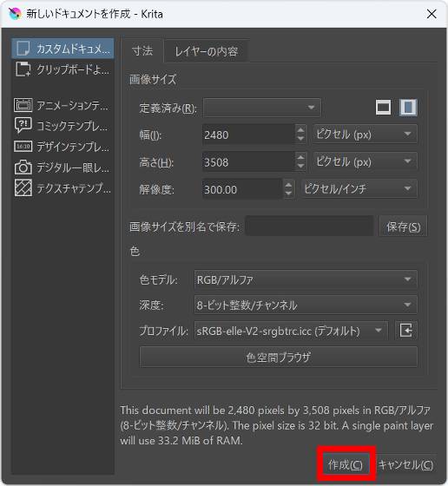Image resolution: width=448 pixels, height=486 pixels.
Task: Open the 色モデル RGB/アルファ dropdown
Action: pyautogui.click(x=306, y=279)
